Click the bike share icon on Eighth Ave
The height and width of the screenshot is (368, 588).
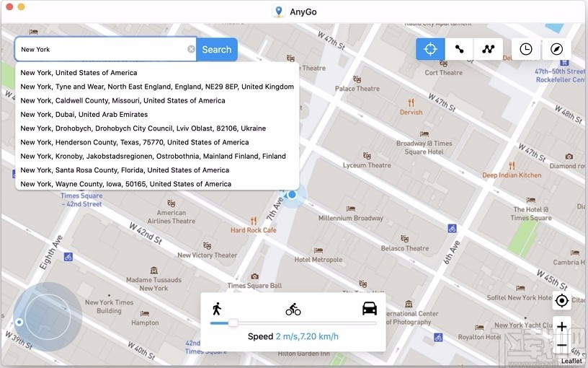68,257
